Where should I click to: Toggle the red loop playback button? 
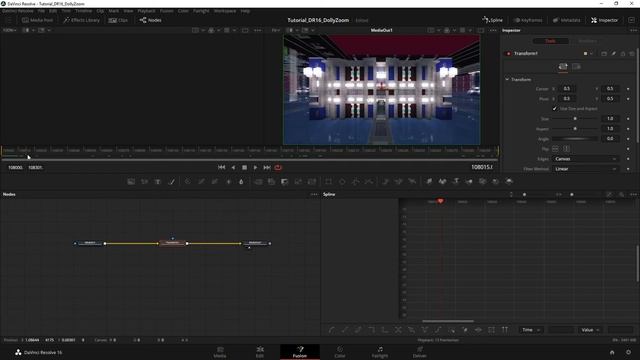pyautogui.click(x=278, y=167)
